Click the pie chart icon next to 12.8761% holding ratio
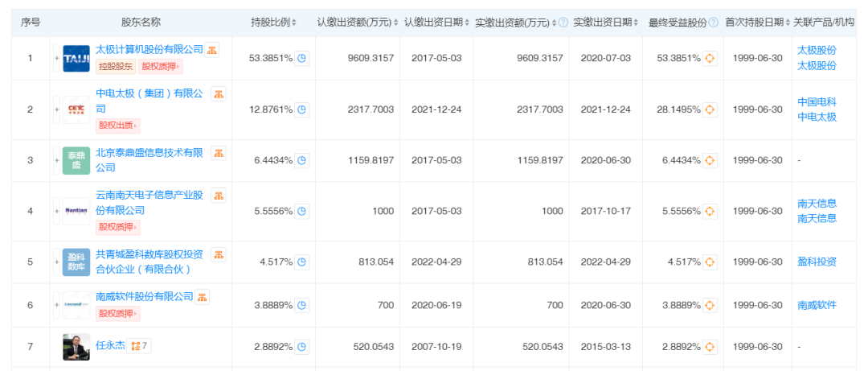 tap(301, 109)
